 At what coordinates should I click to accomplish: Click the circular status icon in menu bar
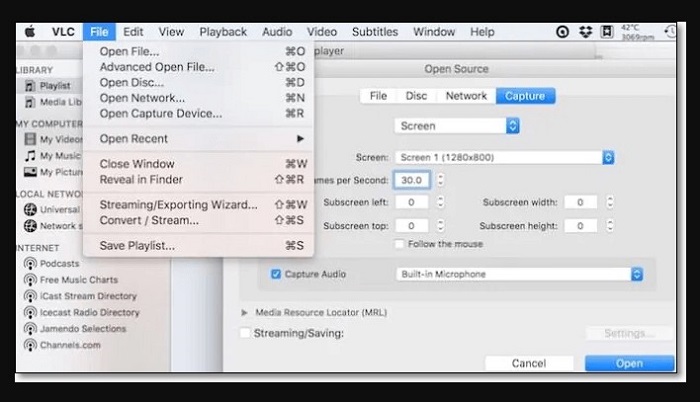(x=562, y=32)
